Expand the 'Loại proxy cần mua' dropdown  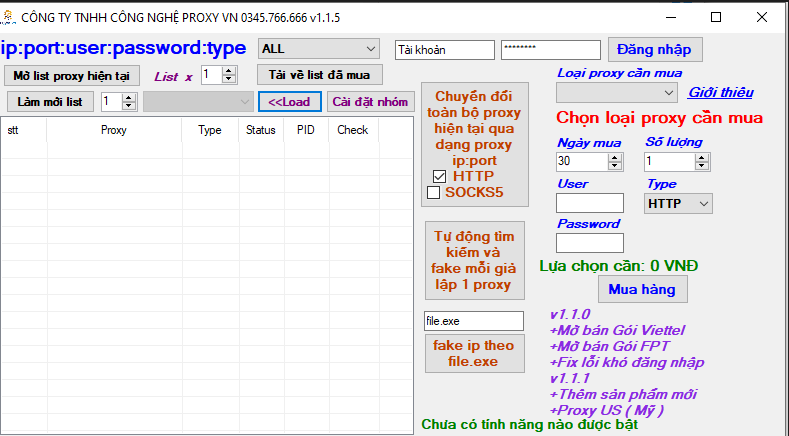(x=617, y=93)
